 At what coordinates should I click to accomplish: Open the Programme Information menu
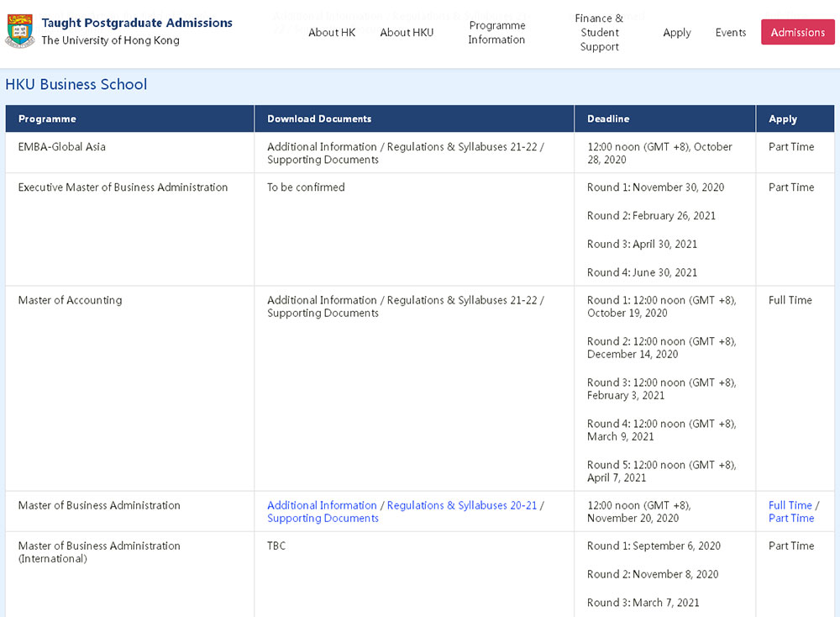coord(496,33)
